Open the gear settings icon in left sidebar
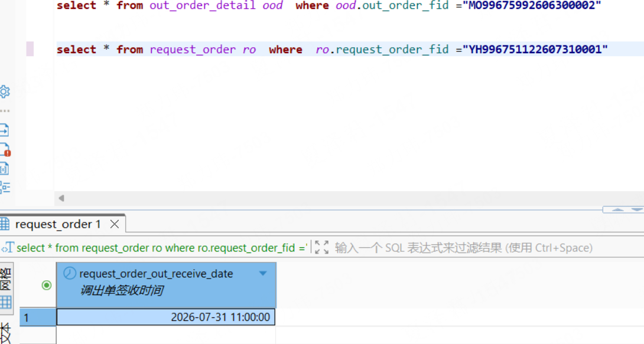This screenshot has width=644, height=344. pos(5,91)
